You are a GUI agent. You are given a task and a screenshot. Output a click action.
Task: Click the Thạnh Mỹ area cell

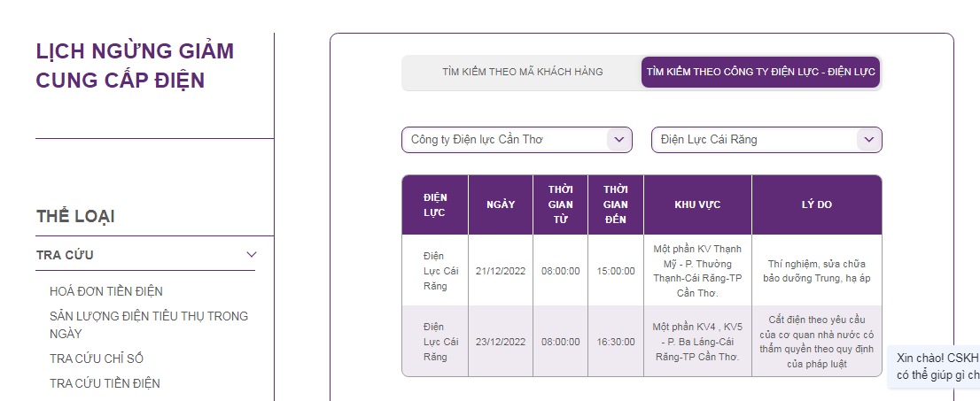[x=697, y=271]
